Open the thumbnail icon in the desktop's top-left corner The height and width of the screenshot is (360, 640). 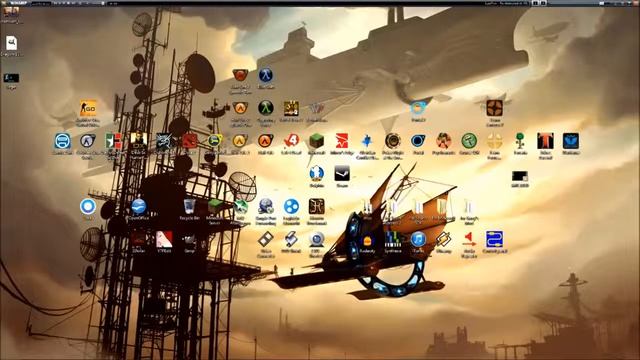11,13
